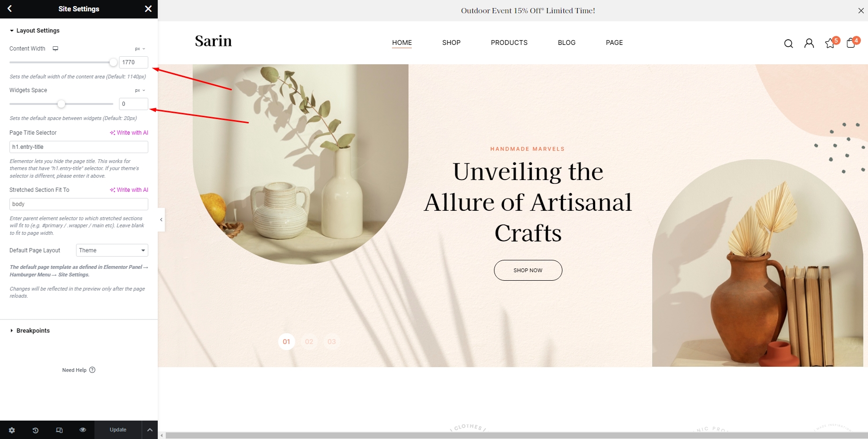
Task: Open the BLOG menu item
Action: click(566, 43)
